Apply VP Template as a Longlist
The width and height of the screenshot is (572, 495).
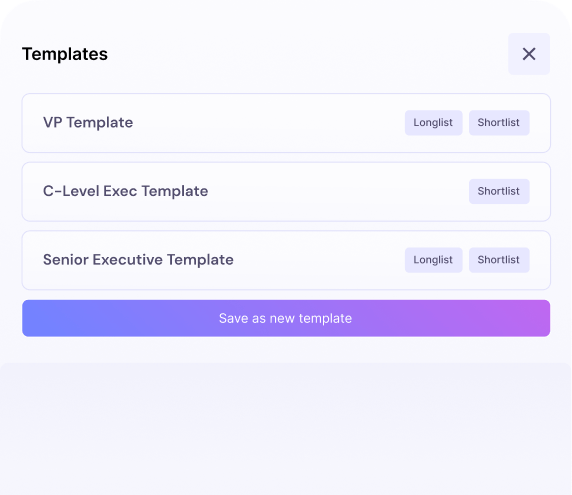coord(433,123)
